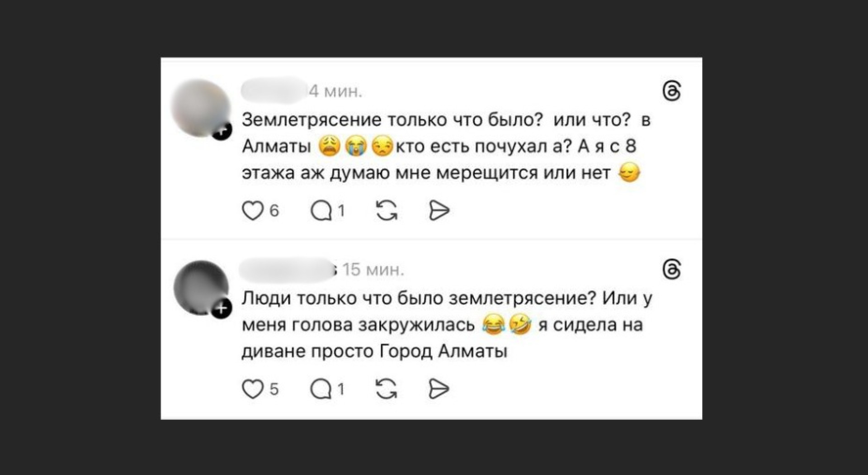Open the post starting "Люди только что было"
The height and width of the screenshot is (475, 868).
[445, 324]
